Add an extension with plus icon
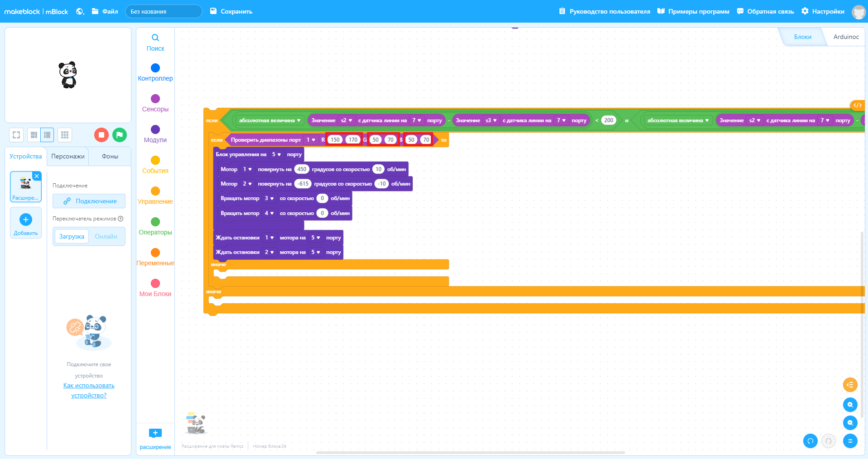 coord(155,433)
